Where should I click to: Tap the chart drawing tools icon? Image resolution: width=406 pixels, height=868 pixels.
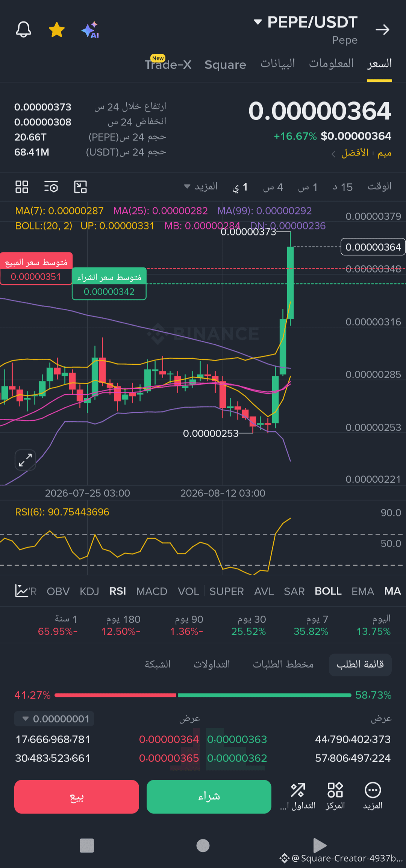(x=80, y=187)
